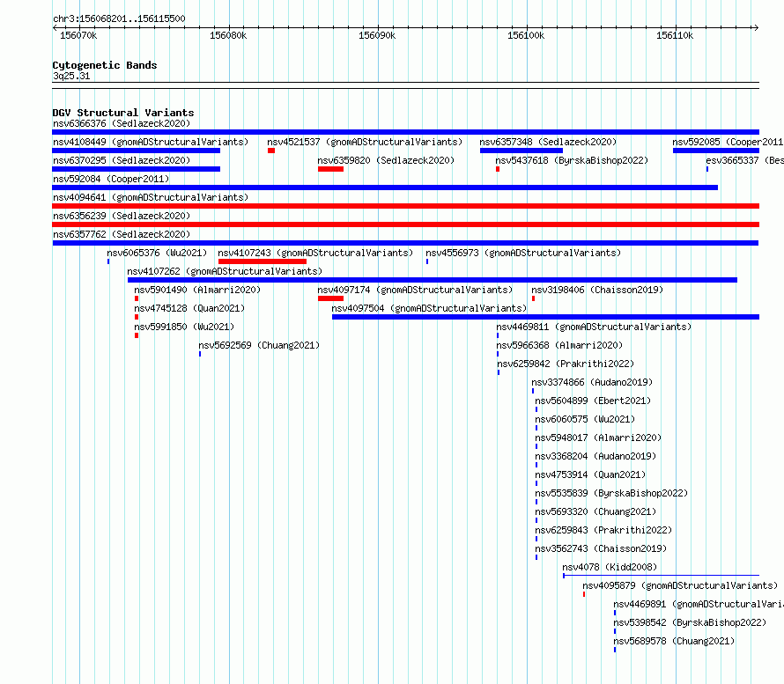Open nsv4469811 (gnomADStructuralVariants) label
This screenshot has height=684, width=784.
[x=594, y=327]
